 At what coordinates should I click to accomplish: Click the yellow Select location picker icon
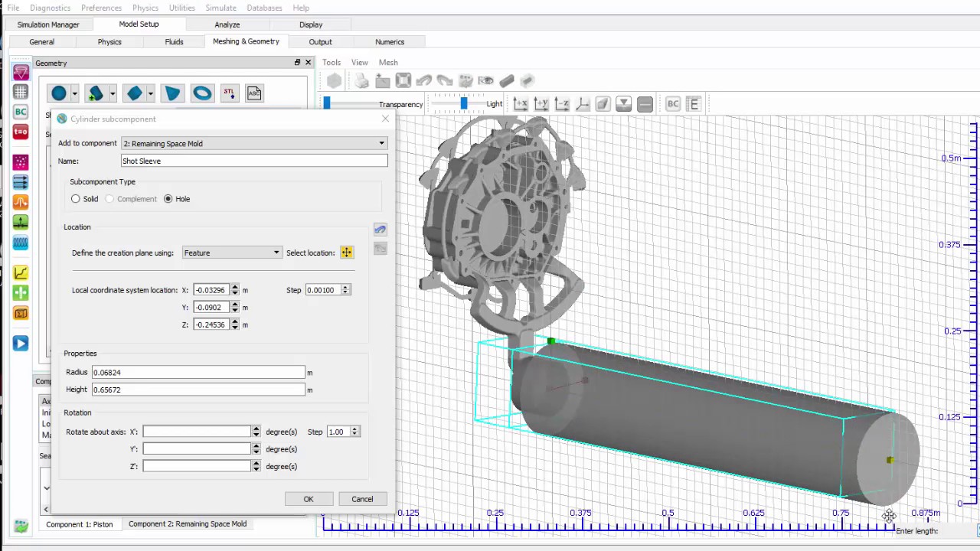coord(347,253)
